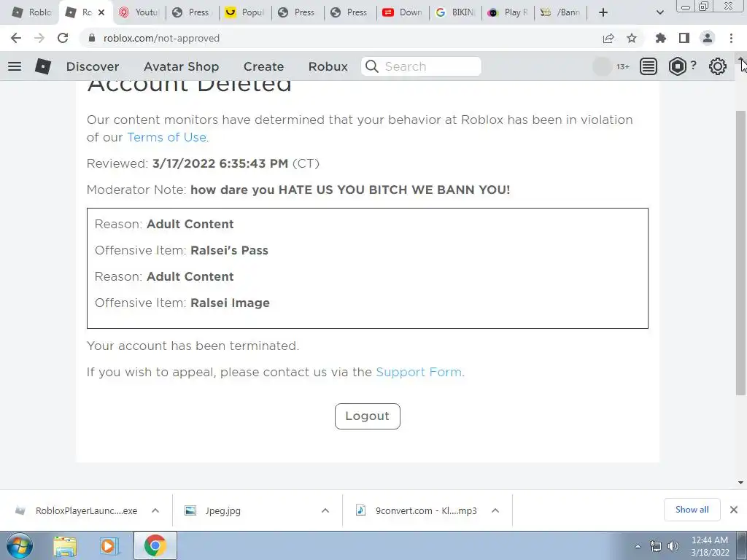The width and height of the screenshot is (747, 560).
Task: Open the Robux balance hexagon icon
Action: coord(677,66)
